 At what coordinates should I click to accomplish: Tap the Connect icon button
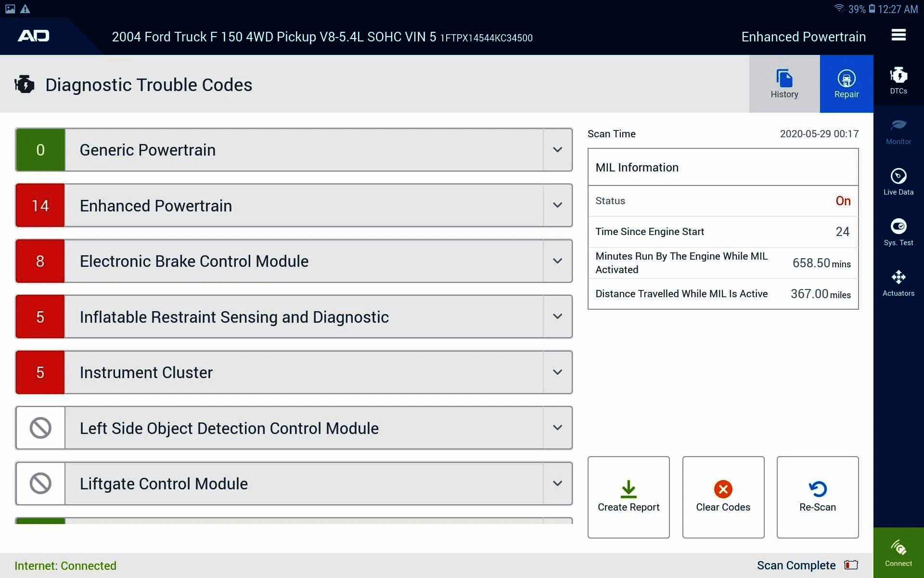[x=898, y=552]
